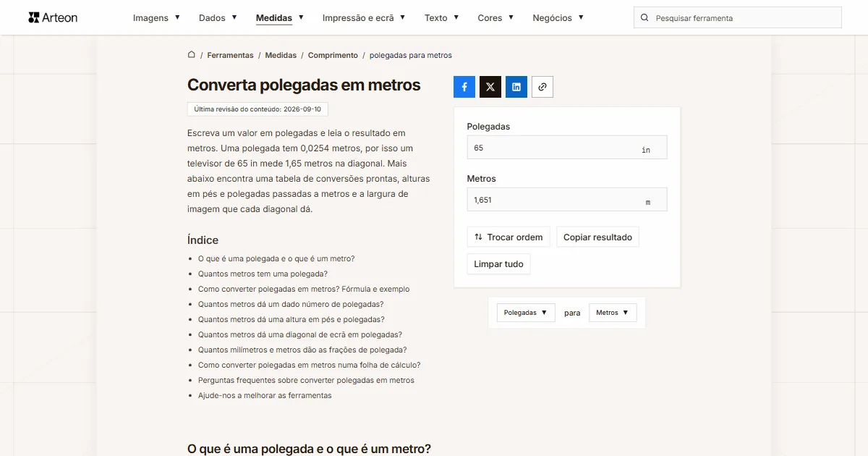Viewport: 868px width, 456px height.
Task: Open the Imagens menu
Action: 156,18
